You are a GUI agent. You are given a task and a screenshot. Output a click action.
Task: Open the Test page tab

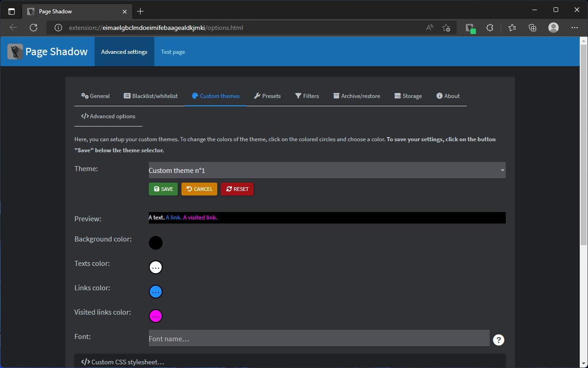tap(173, 52)
